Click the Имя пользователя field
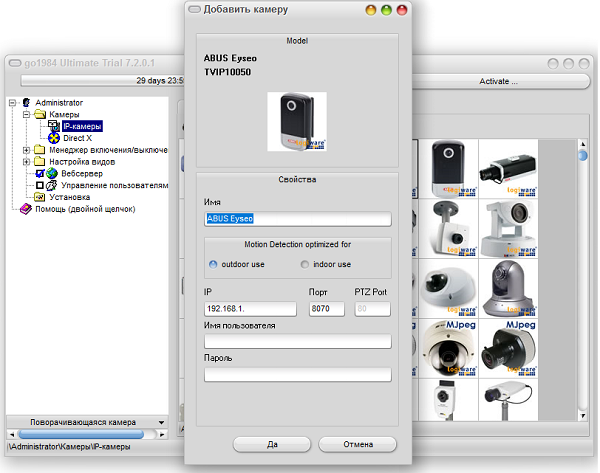This screenshot has width=600, height=473. (298, 341)
